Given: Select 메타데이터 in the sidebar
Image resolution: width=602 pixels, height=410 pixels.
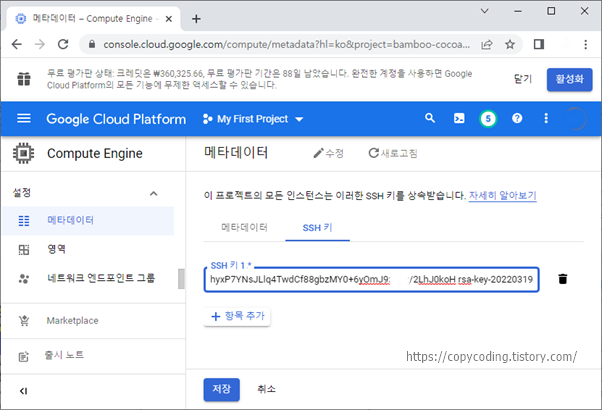Looking at the screenshot, I should (x=88, y=221).
